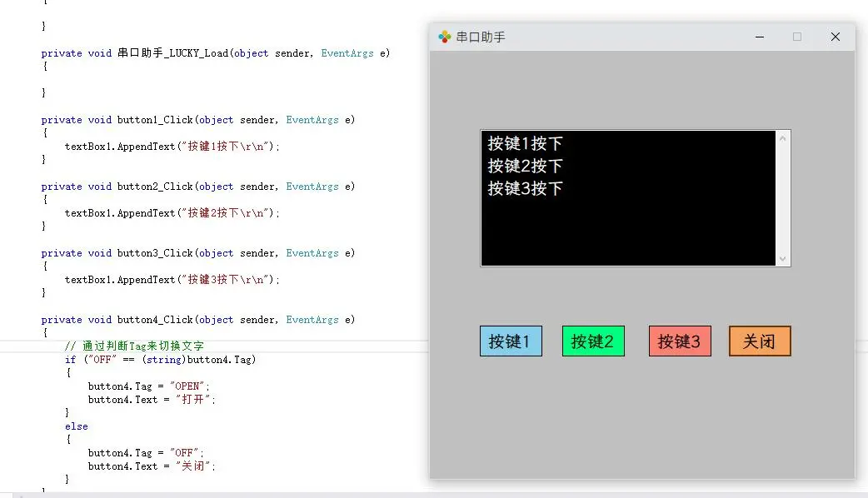This screenshot has width=868, height=498.
Task: Click the maximize button of 串口助手
Action: pyautogui.click(x=797, y=37)
